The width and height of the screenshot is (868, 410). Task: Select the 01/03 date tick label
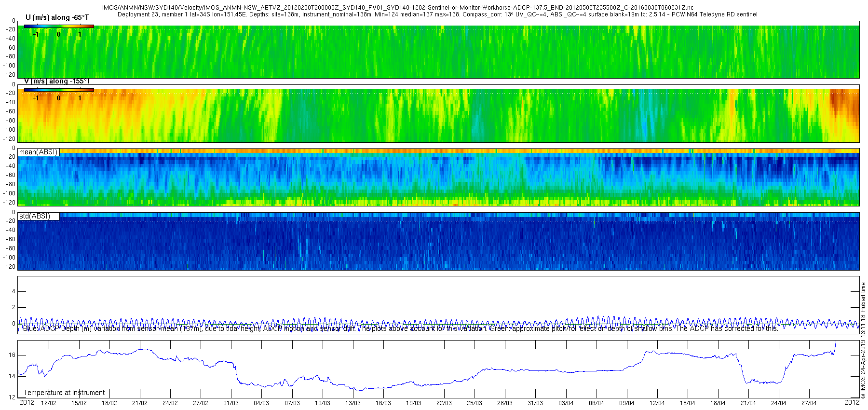pos(231,403)
